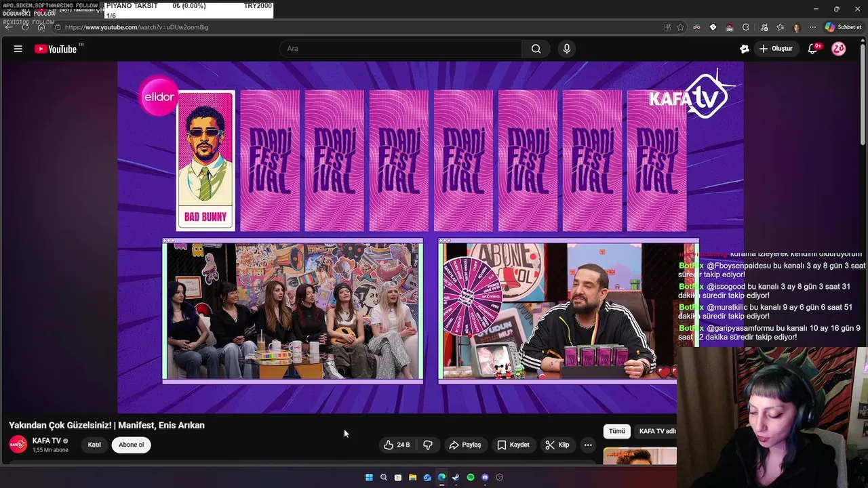Open the KAFA TV channel avatar
Viewport: 868px width, 488px height.
pos(18,445)
